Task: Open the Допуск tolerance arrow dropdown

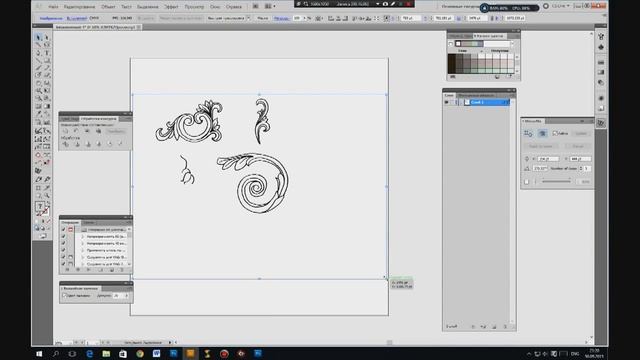Action: tap(126, 296)
